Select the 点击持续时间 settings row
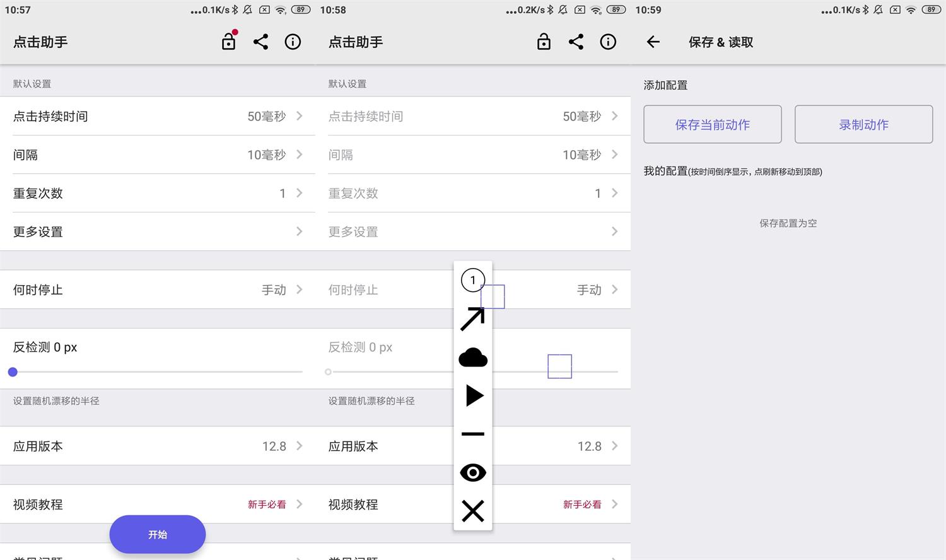 click(158, 116)
